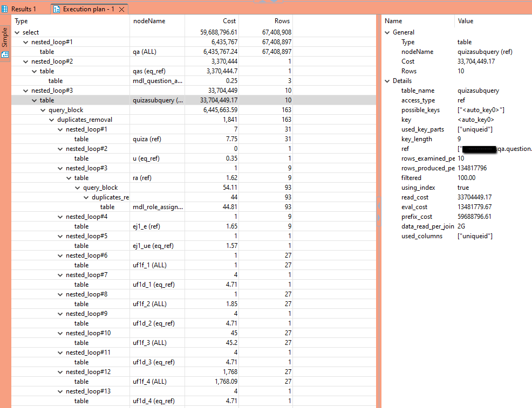This screenshot has width=532, height=408.
Task: Select the uf1d_2 (eq_ref) table row
Action: coord(194,323)
